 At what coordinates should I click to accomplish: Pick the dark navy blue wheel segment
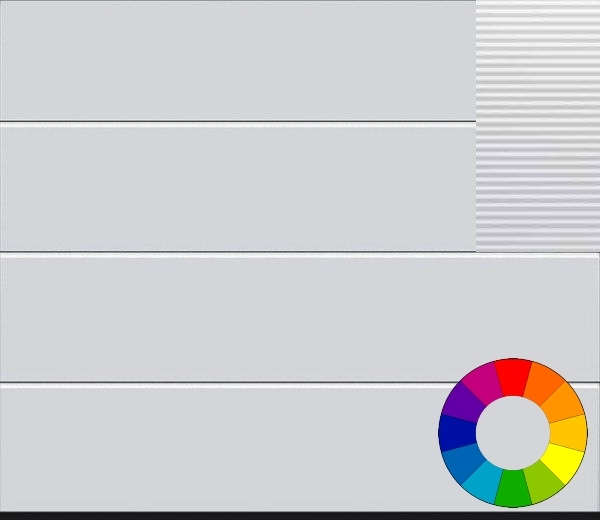tap(457, 433)
